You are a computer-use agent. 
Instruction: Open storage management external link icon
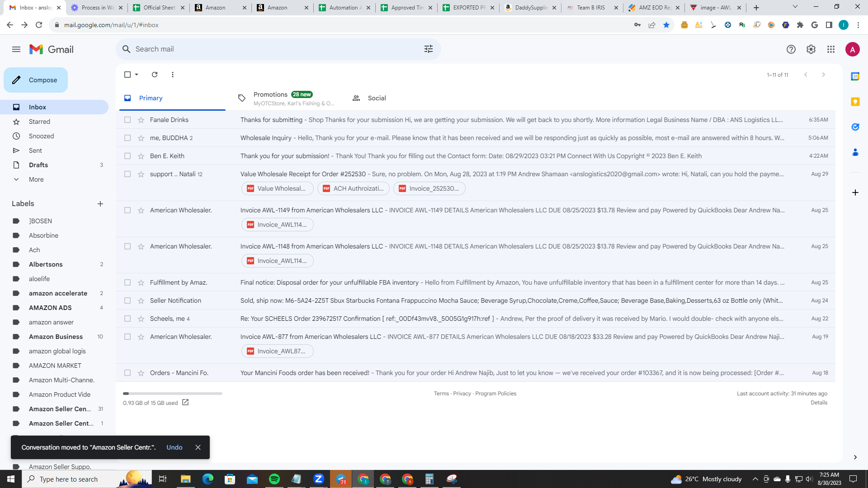pos(185,403)
